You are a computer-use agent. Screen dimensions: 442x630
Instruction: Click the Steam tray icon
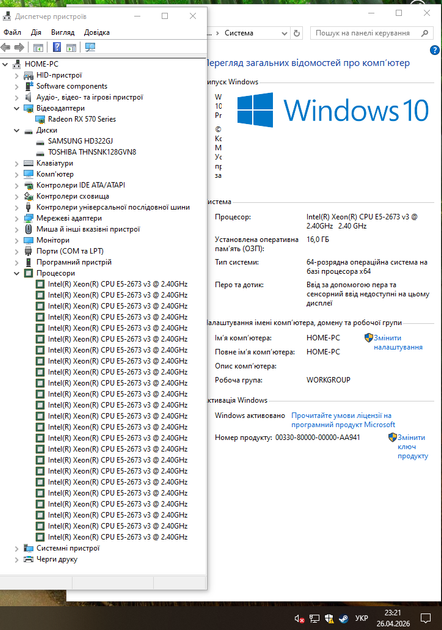coord(344,618)
